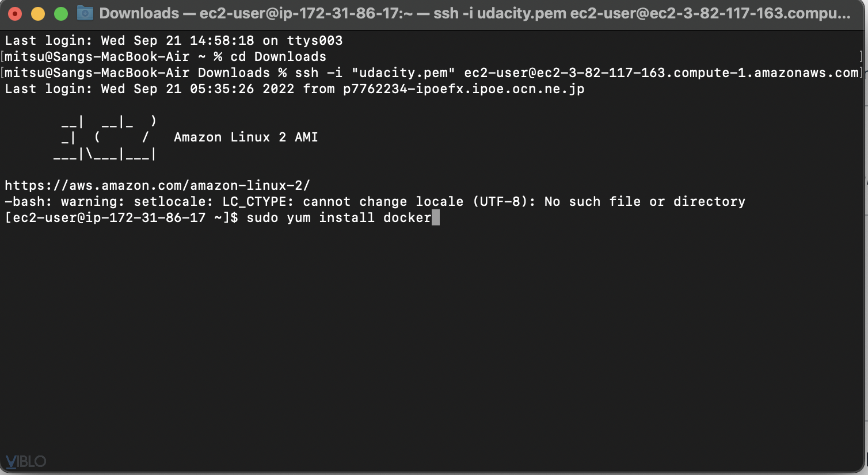This screenshot has width=868, height=475.
Task: Click the p7762234-ipoefx.ipoe.ocn.ne.jp host text
Action: (x=463, y=89)
